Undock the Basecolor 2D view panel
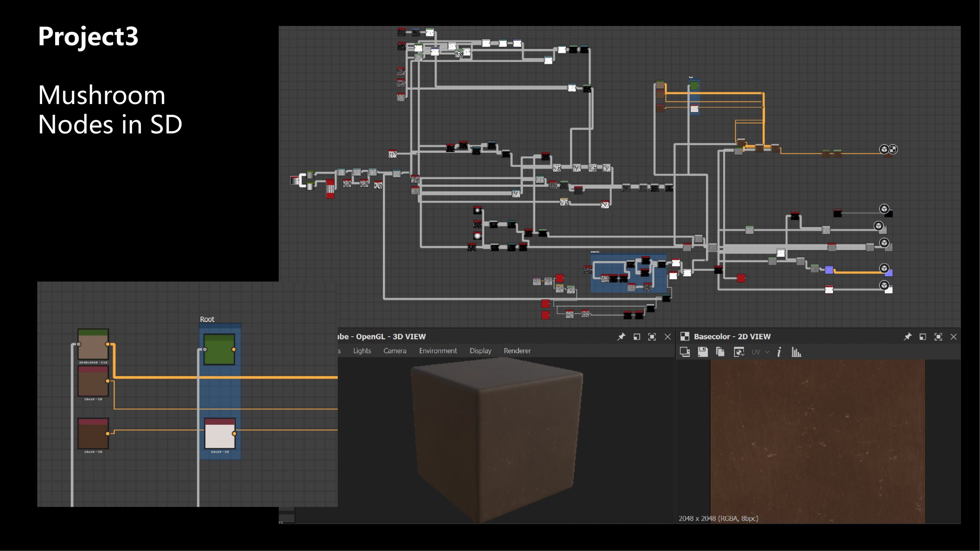The height and width of the screenshot is (551, 980). point(923,336)
